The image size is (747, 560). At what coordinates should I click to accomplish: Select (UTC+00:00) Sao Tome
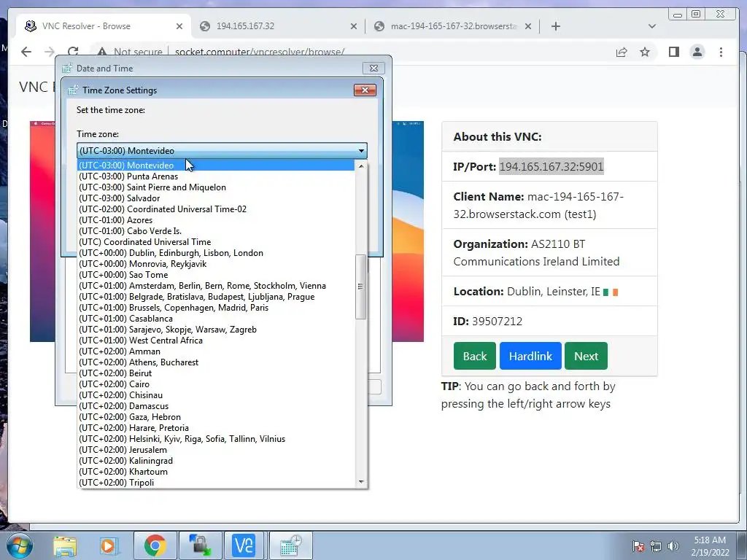tap(216, 275)
